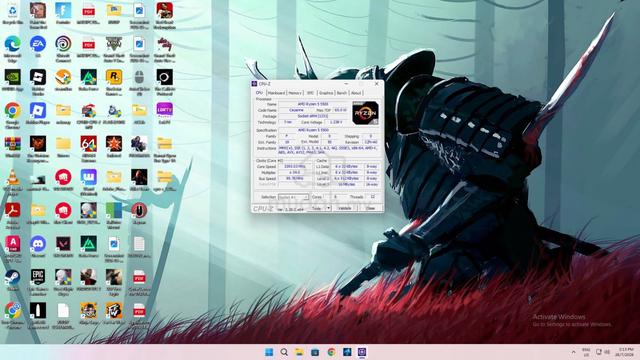
Task: Switch to the Graphics tab
Action: 326,93
